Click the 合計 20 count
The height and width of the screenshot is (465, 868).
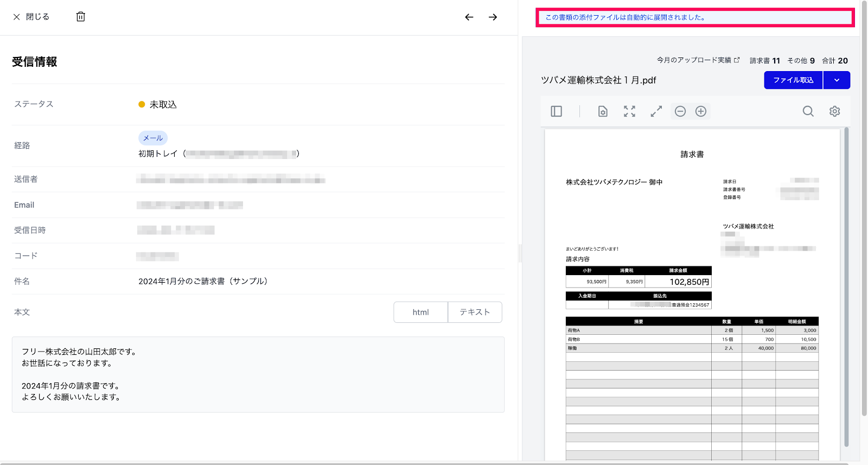tap(835, 61)
